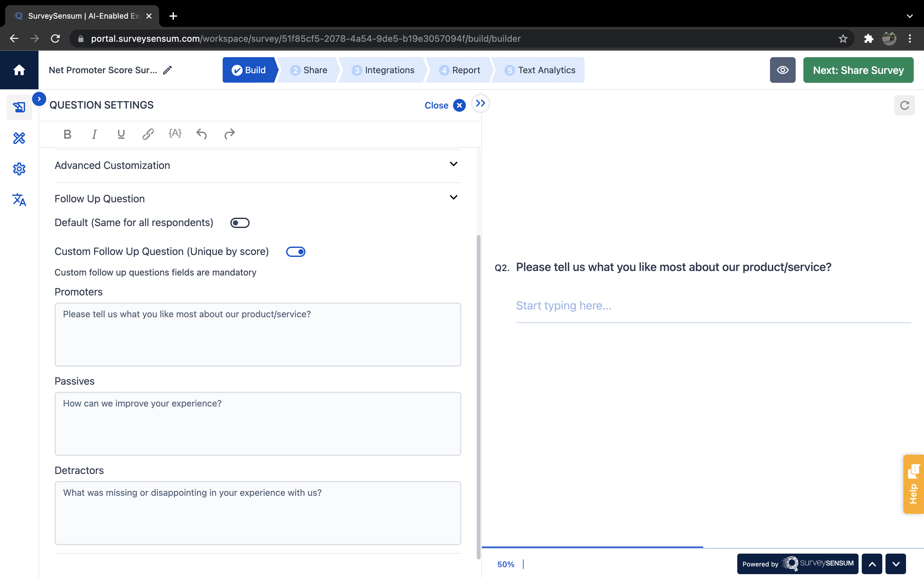Bookmark this page with star icon
Viewport: 924px width, 578px height.
[x=843, y=39]
